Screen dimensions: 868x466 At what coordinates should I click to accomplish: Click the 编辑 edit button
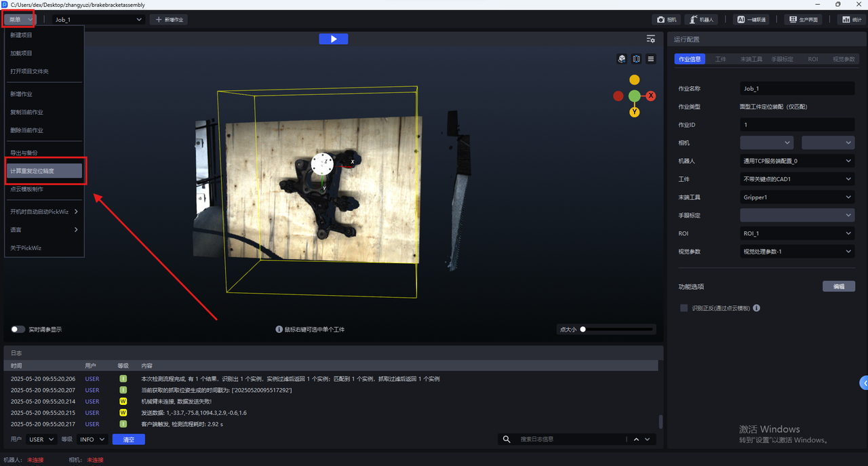838,287
